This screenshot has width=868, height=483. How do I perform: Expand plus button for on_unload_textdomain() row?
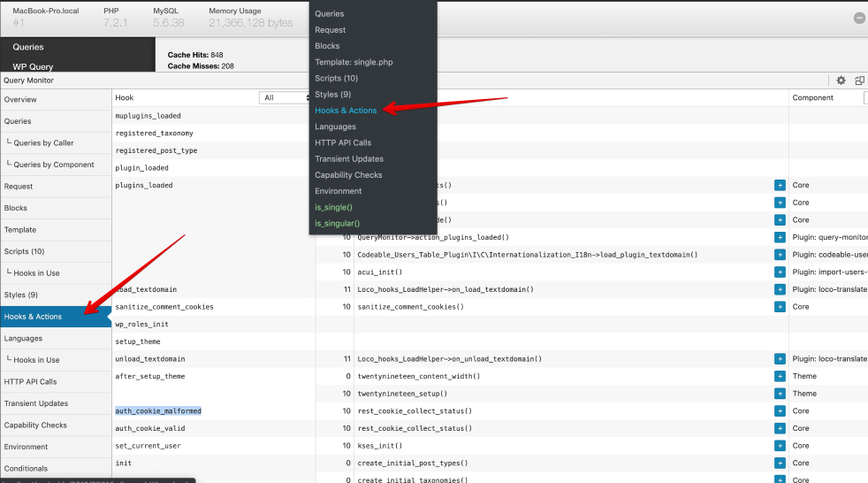pyautogui.click(x=780, y=359)
